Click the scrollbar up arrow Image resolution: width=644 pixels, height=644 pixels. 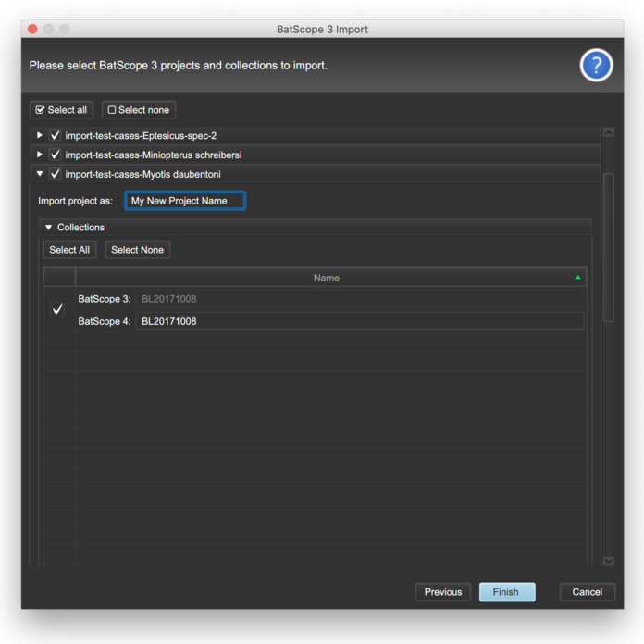click(608, 132)
